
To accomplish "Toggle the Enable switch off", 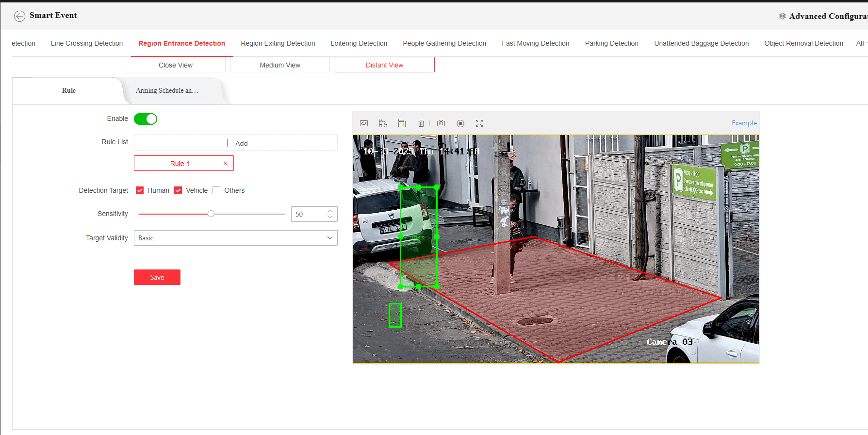I will coord(146,119).
